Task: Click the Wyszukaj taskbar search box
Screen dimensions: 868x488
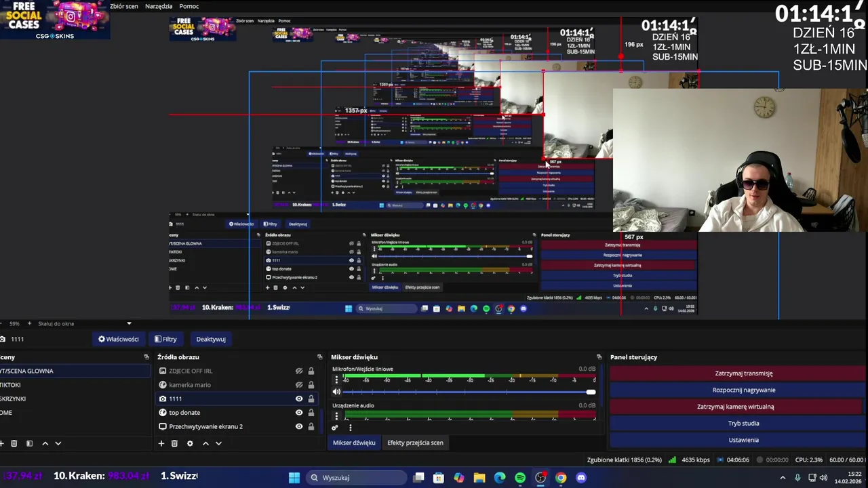Action: click(356, 478)
